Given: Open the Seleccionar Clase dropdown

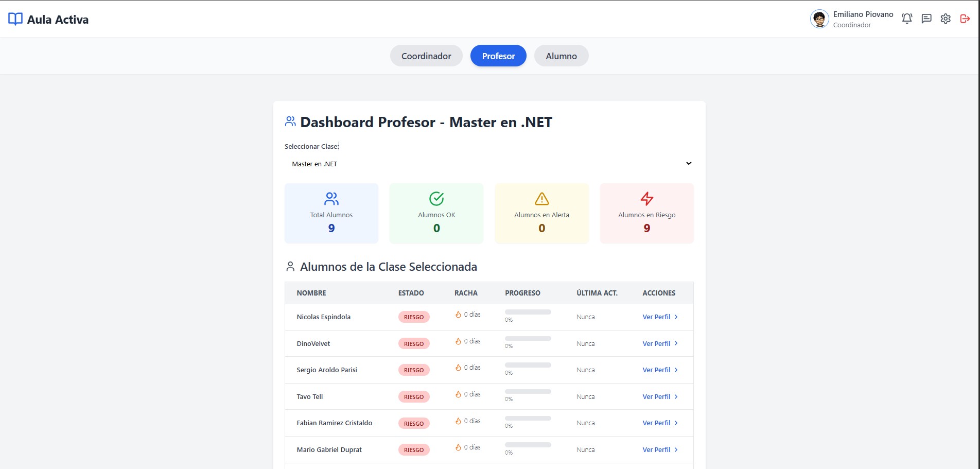Looking at the screenshot, I should [x=489, y=163].
